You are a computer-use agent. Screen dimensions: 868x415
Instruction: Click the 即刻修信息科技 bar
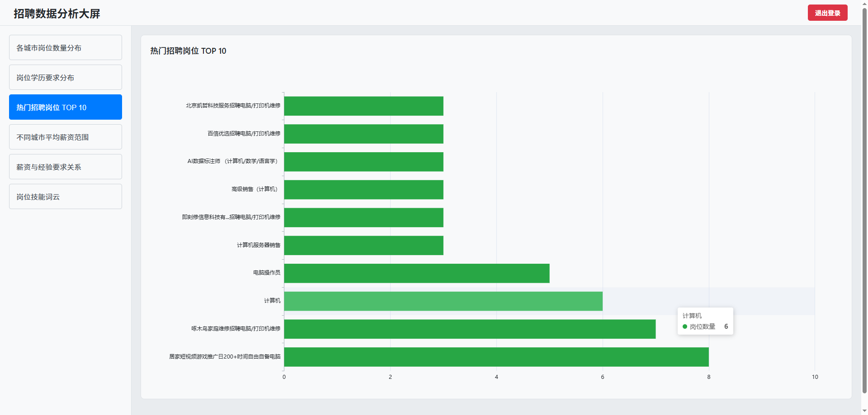[363, 218]
